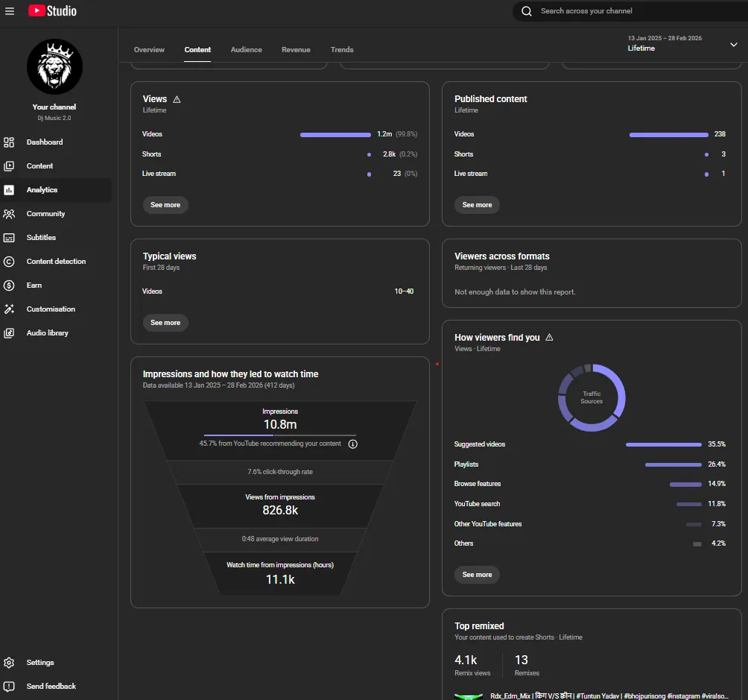Select the Trends tab
The width and height of the screenshot is (748, 700).
[x=342, y=50]
